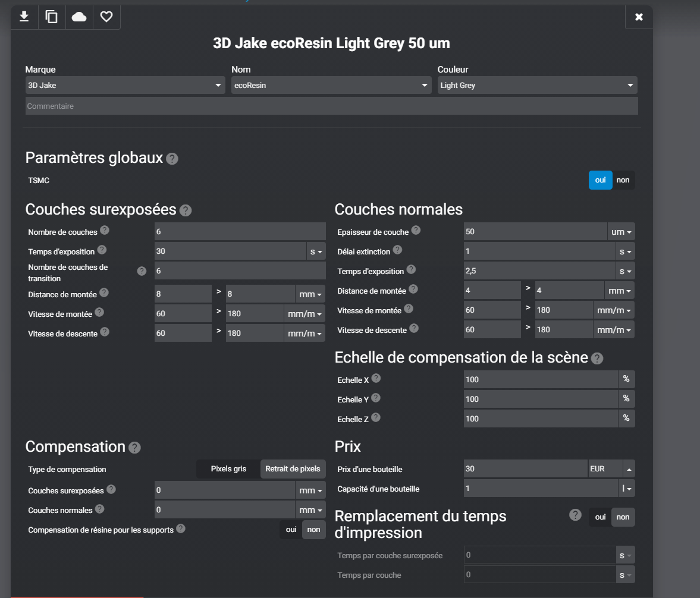Change Délai extinction unit dropdown
Screen dimensions: 700x598
pos(625,251)
